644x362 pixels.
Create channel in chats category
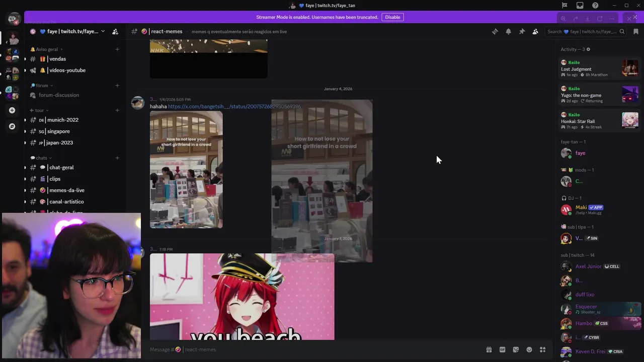117,158
